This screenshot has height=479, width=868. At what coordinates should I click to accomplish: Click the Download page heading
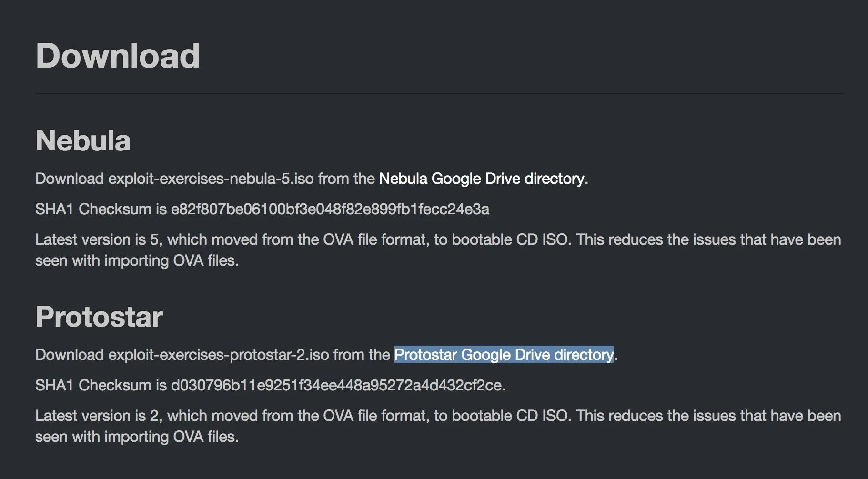tap(118, 56)
